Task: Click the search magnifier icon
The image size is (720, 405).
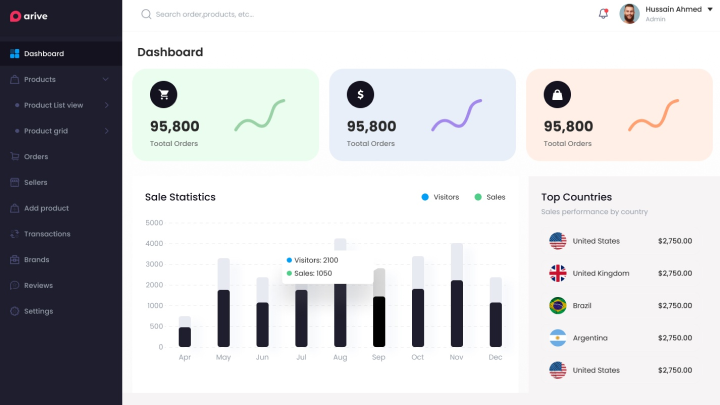Action: point(146,15)
